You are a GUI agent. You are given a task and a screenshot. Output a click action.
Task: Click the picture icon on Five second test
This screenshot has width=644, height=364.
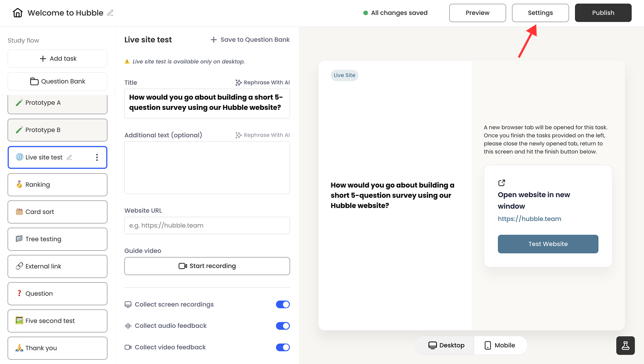[19, 321]
